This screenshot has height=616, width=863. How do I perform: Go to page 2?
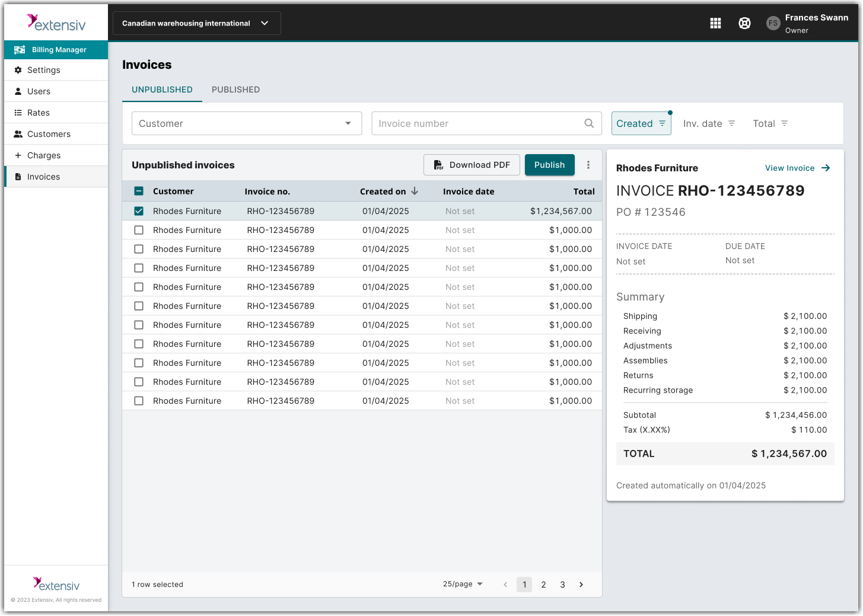tap(543, 585)
